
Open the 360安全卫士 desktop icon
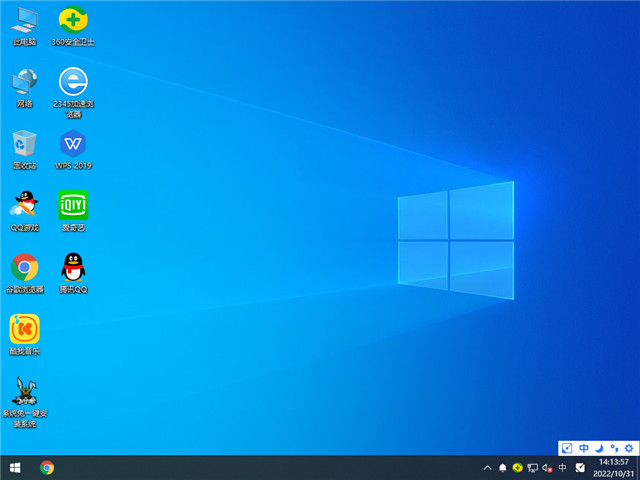72,21
